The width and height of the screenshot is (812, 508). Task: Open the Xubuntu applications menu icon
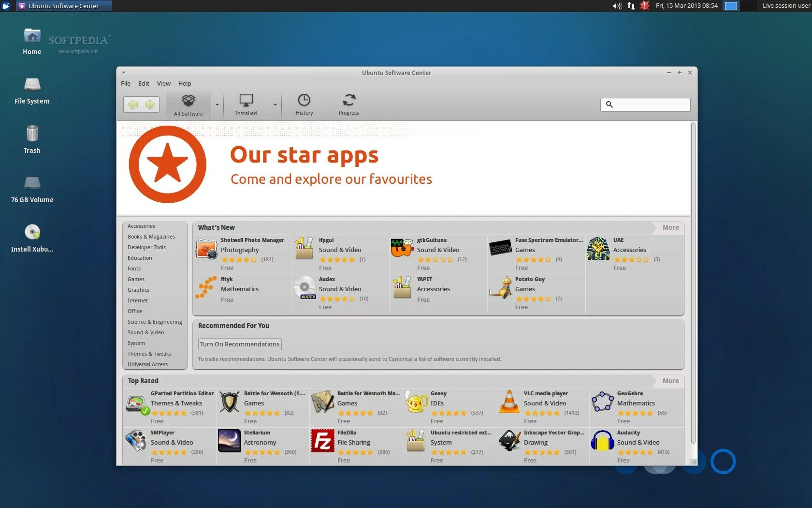click(x=6, y=6)
